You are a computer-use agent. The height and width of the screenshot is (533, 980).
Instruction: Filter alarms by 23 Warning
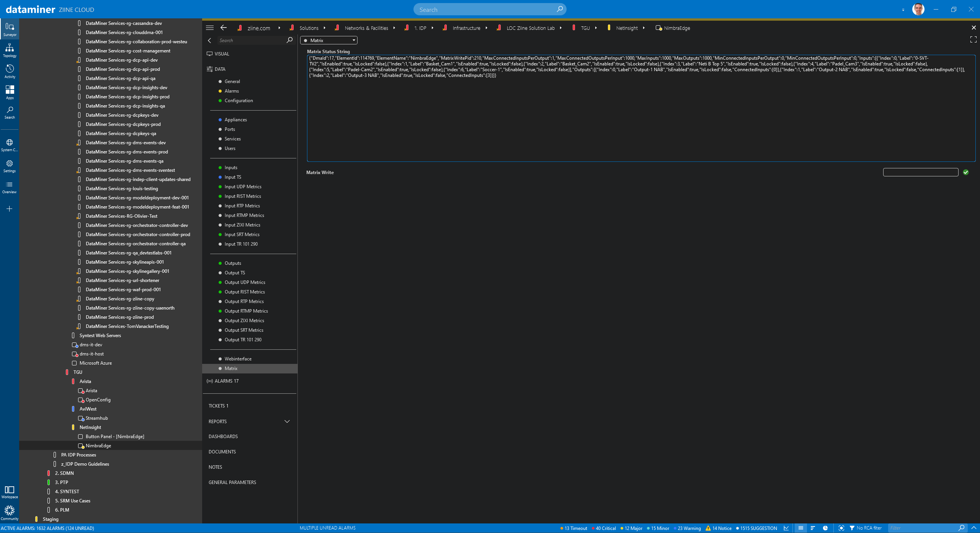tap(688, 528)
